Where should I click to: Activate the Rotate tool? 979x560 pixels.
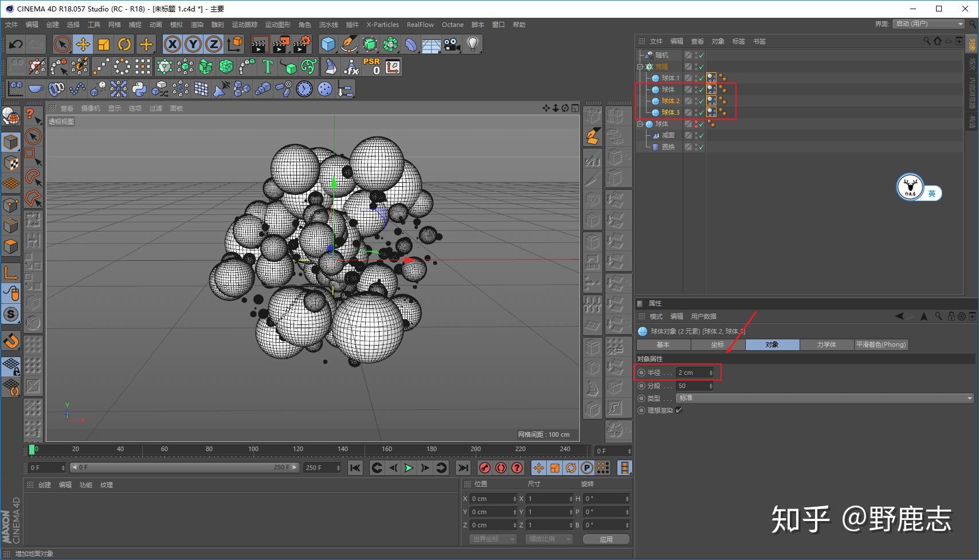124,44
